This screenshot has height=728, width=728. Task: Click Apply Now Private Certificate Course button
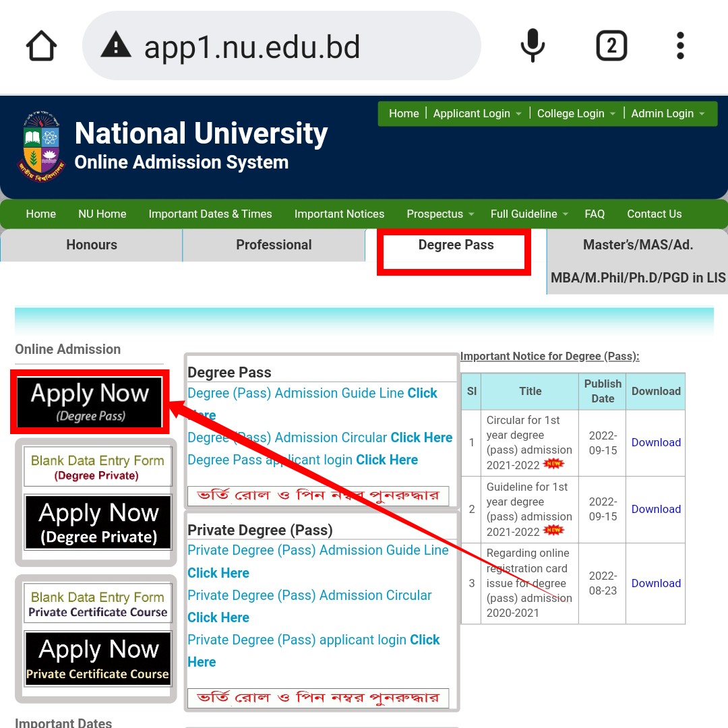(x=98, y=659)
